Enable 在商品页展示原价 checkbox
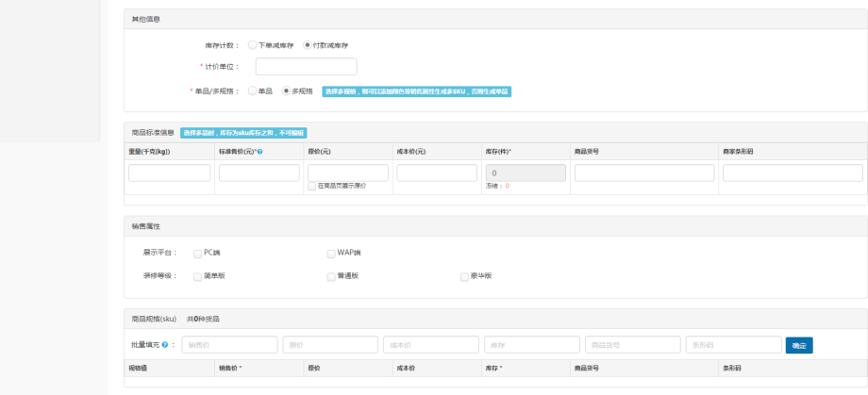868x395 pixels. [312, 187]
